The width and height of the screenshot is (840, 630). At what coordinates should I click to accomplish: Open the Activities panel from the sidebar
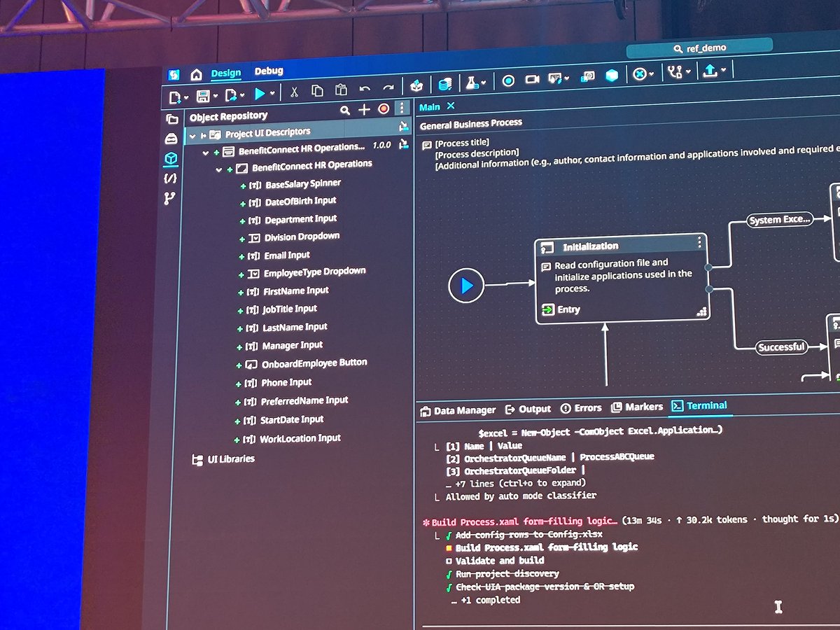[x=171, y=139]
